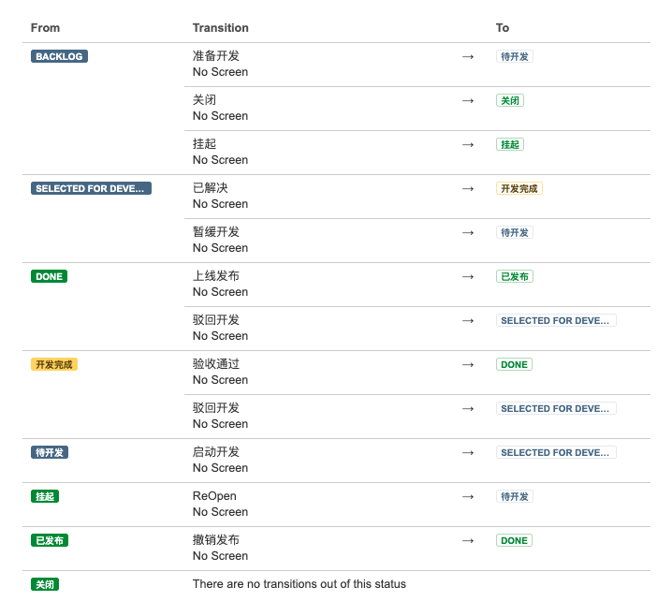Open the ReOpen transition
The width and height of the screenshot is (672, 616).
coord(214,496)
